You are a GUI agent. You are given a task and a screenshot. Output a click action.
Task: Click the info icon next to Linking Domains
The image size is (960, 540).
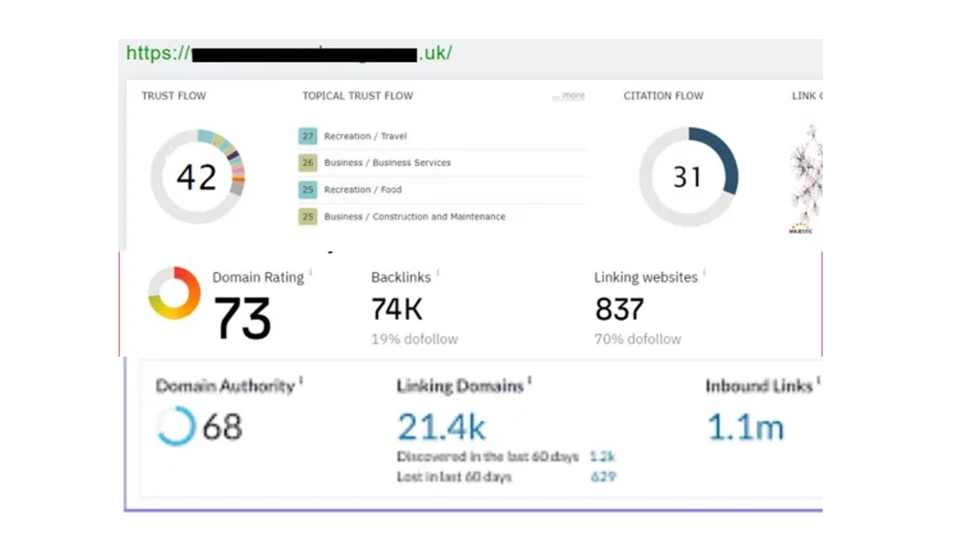coord(530,381)
